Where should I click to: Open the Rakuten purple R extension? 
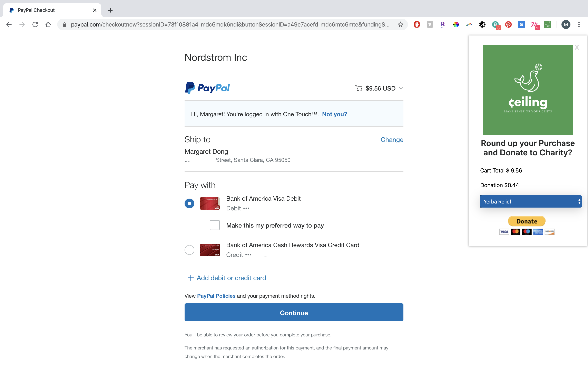[x=443, y=24]
